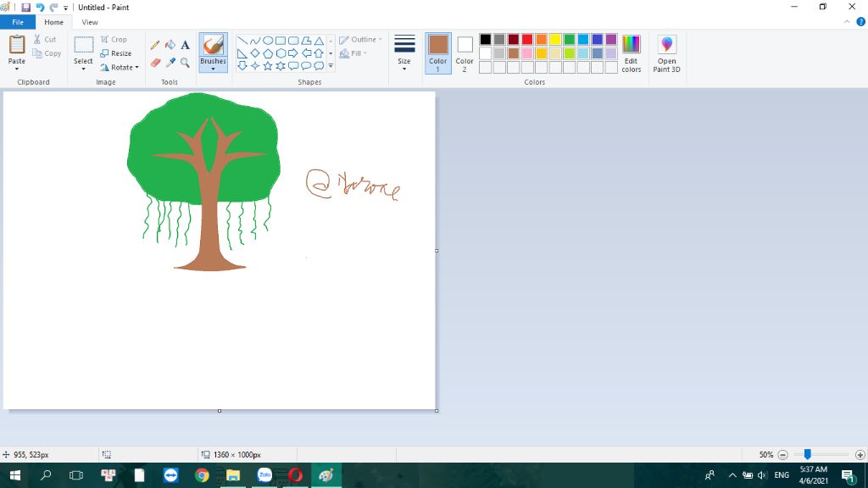The height and width of the screenshot is (488, 868).
Task: Choose the Down arrow shape
Action: pyautogui.click(x=242, y=66)
